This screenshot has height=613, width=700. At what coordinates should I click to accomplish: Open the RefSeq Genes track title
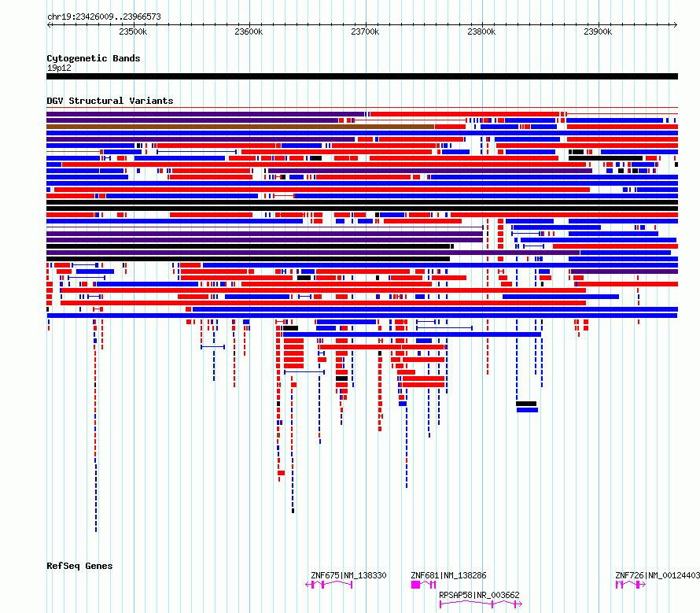click(x=79, y=566)
